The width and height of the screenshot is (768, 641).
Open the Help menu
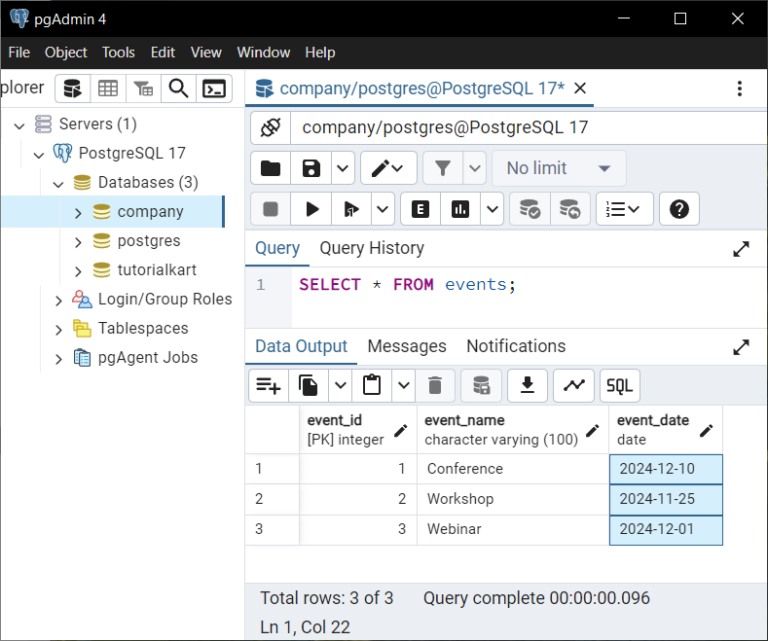pyautogui.click(x=320, y=52)
